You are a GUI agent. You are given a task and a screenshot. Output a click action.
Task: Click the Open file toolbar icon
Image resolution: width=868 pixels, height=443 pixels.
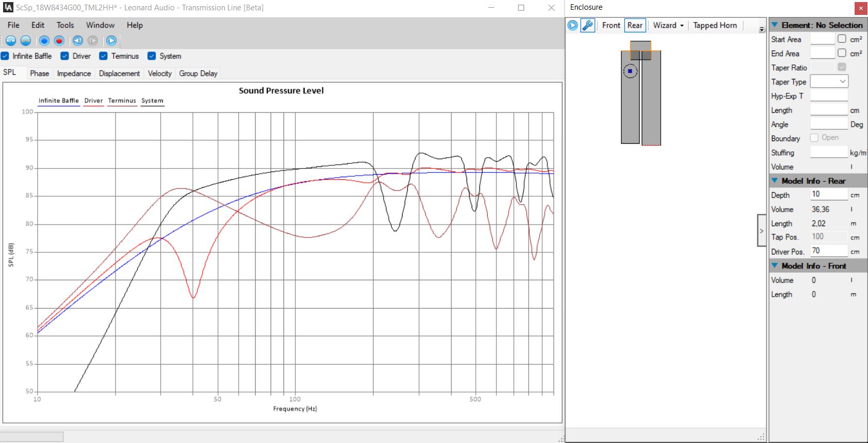[26, 41]
